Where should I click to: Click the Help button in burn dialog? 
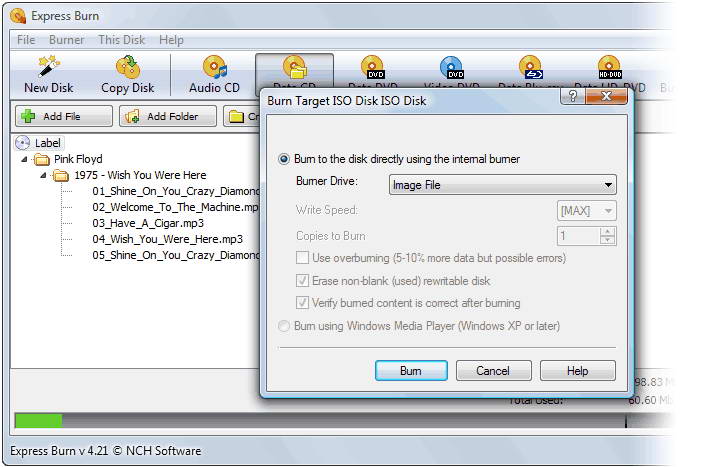578,371
